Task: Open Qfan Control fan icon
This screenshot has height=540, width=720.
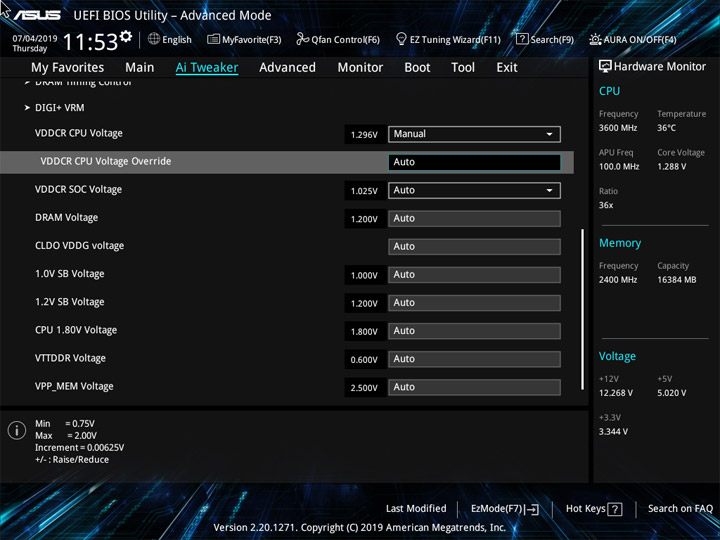Action: pos(302,39)
